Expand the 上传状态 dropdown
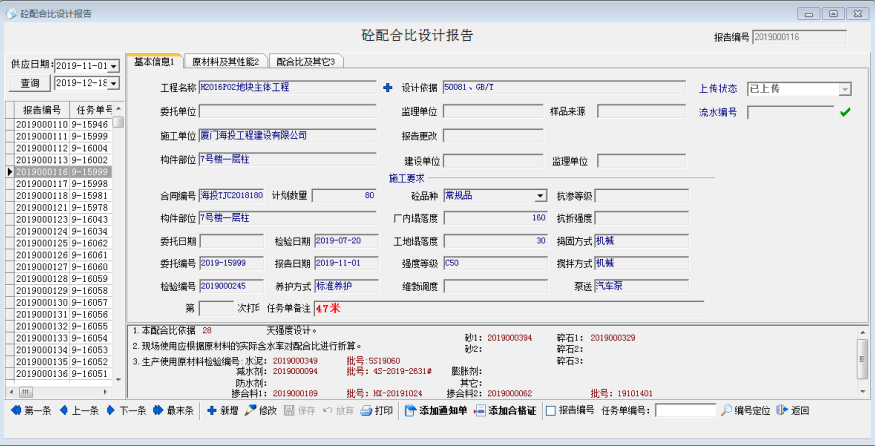 click(845, 89)
